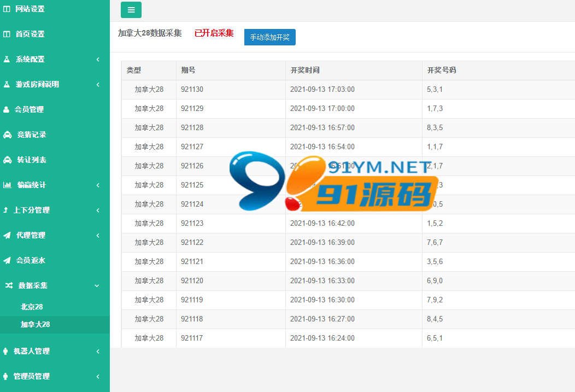The height and width of the screenshot is (392, 575).
Task: Click the 已开启采集 status text
Action: (x=214, y=33)
